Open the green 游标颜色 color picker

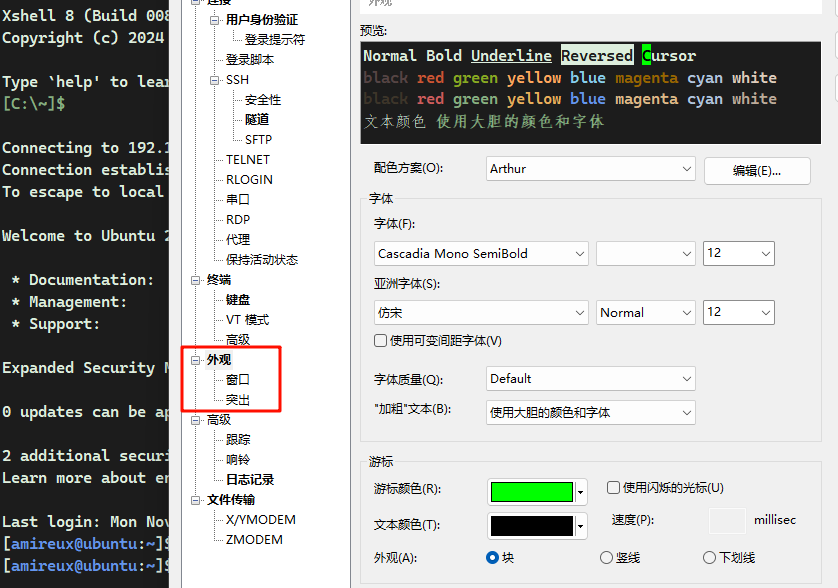[x=533, y=492]
